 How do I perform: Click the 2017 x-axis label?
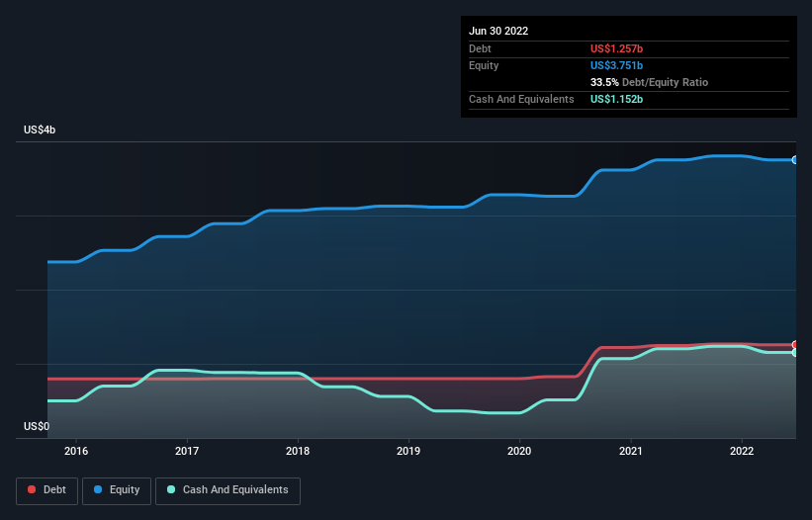187,451
